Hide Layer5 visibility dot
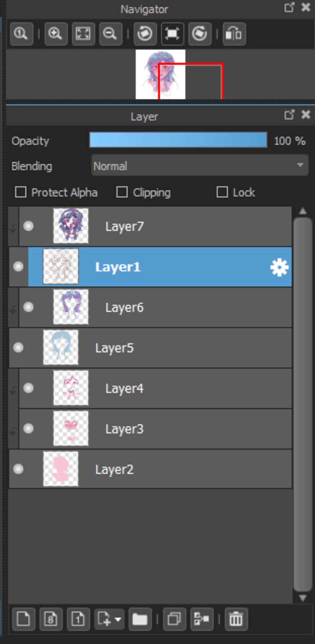The width and height of the screenshot is (315, 644). 18,348
